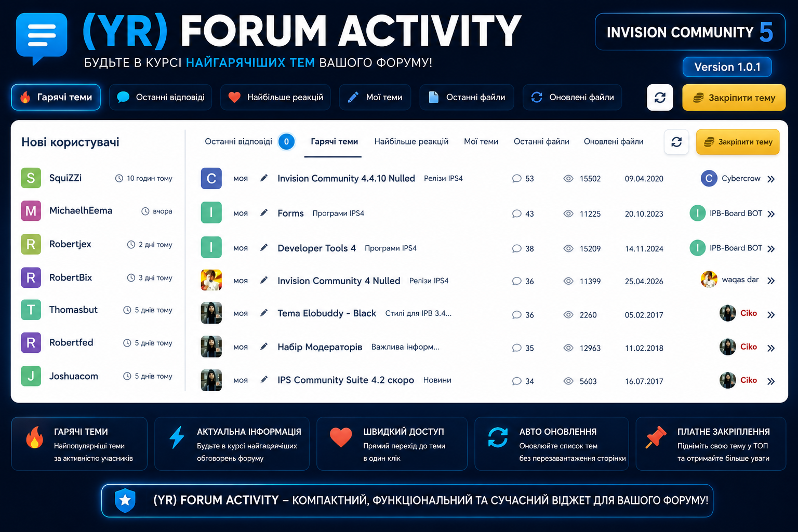Screen dimensions: 798x532
Task: Click the Релізи IPS4 category of Invision 4.4.10
Action: (443, 178)
